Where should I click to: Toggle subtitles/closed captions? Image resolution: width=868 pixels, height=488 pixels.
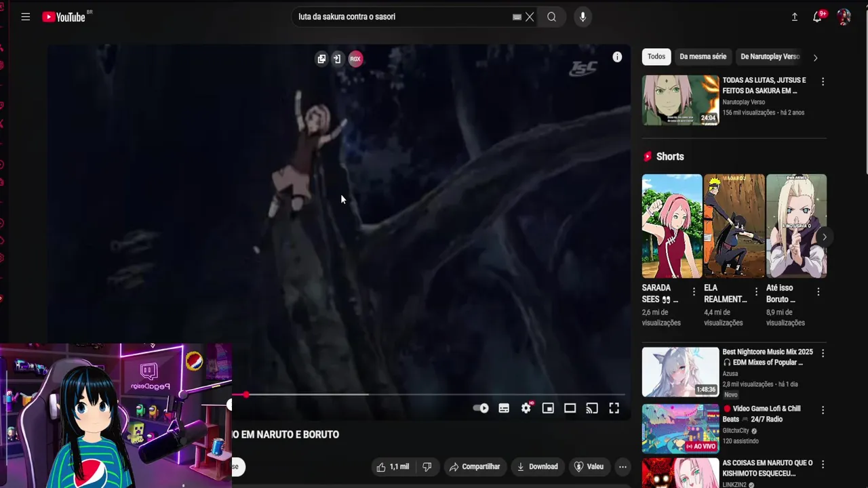click(x=504, y=408)
